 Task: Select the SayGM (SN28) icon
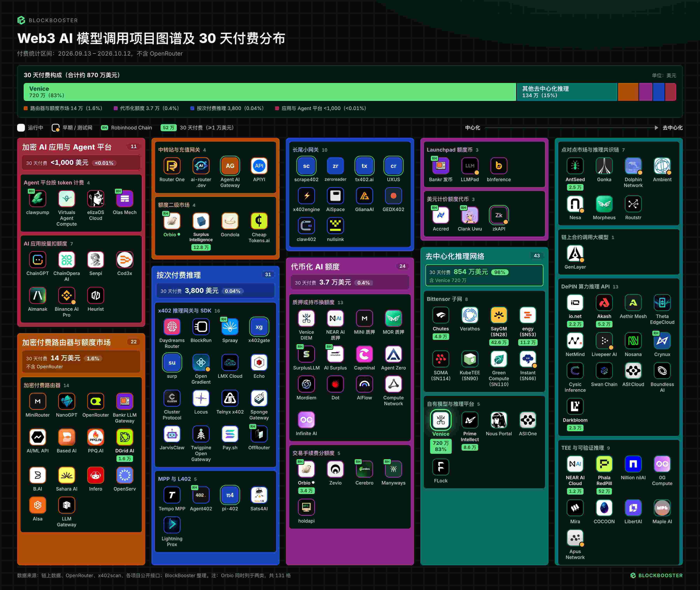[x=499, y=315]
